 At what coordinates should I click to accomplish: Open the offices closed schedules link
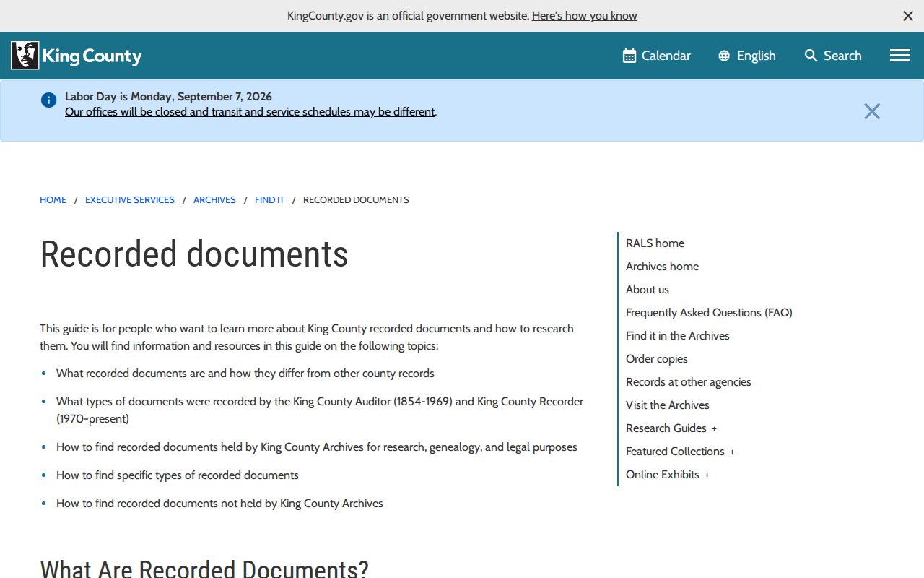(x=250, y=112)
